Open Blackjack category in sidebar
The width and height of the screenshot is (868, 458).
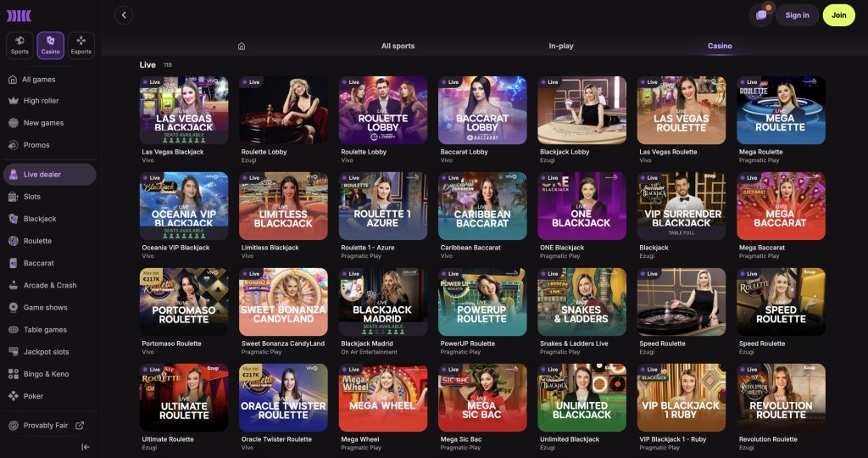[x=48, y=219]
